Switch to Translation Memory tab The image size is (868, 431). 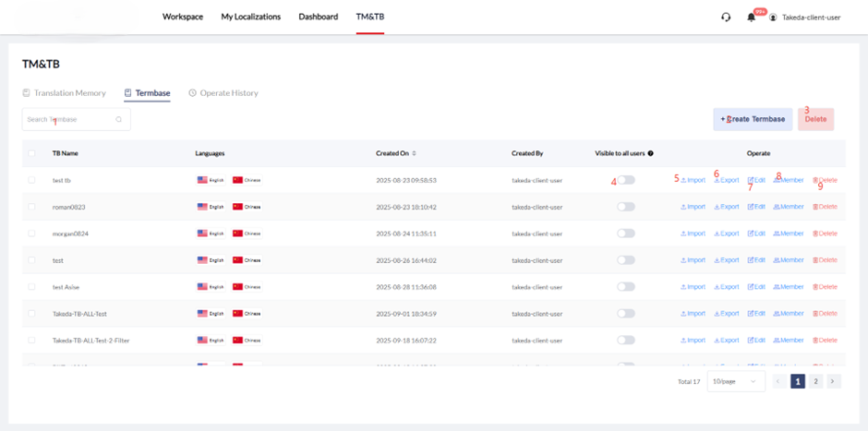click(64, 93)
